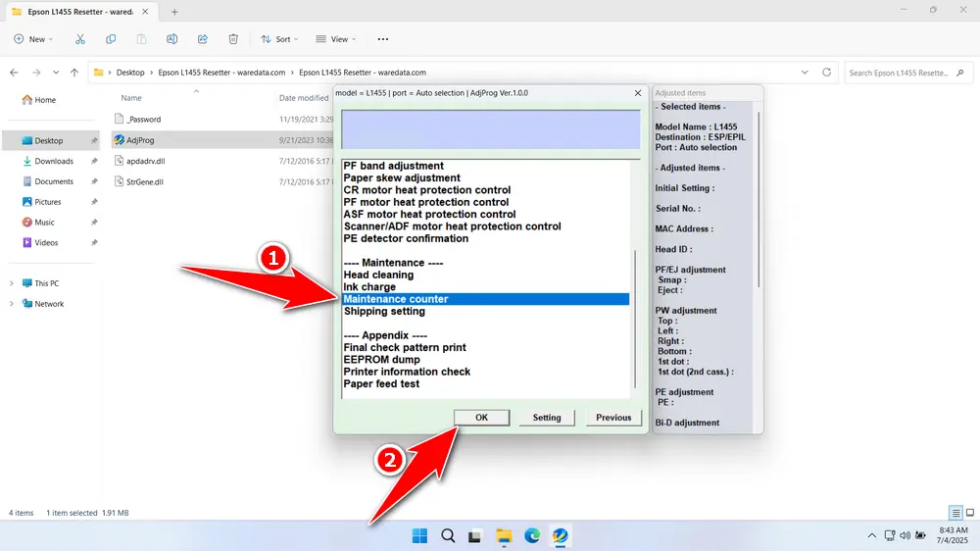Expand the This PC tree node
Viewport: 980px width, 551px height.
(12, 283)
